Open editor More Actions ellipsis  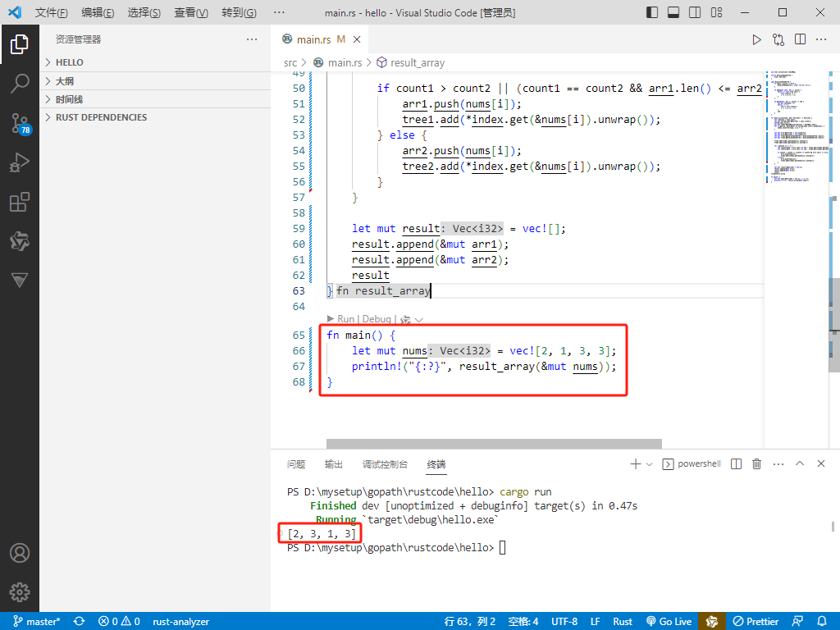821,39
